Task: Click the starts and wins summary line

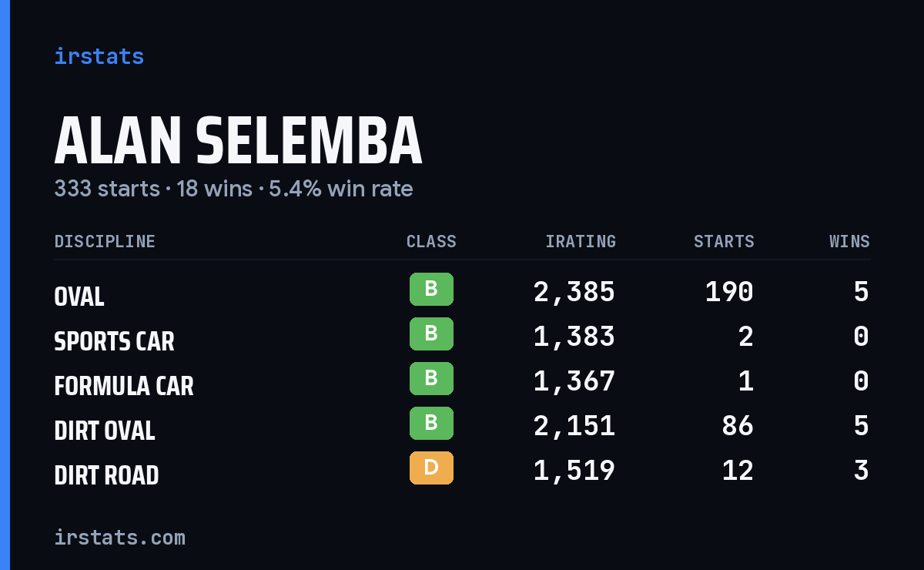Action: (233, 189)
